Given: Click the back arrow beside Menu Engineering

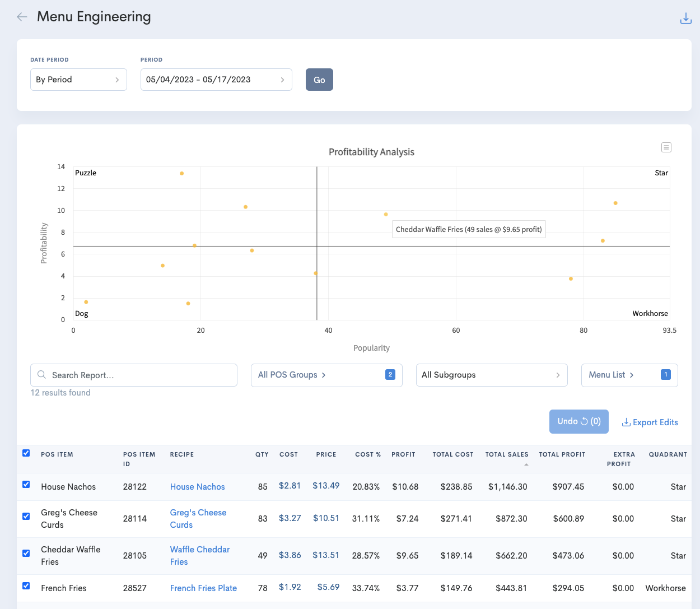Looking at the screenshot, I should point(21,17).
